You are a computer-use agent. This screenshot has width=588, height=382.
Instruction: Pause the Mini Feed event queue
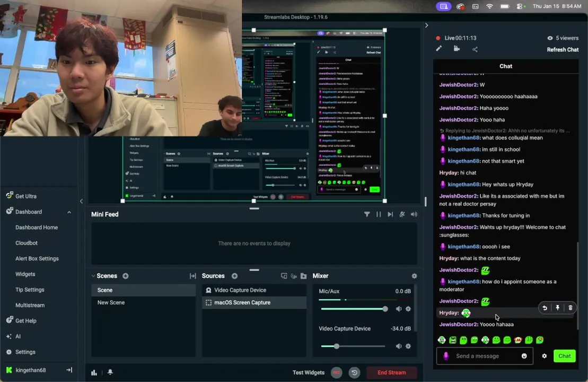coord(379,214)
